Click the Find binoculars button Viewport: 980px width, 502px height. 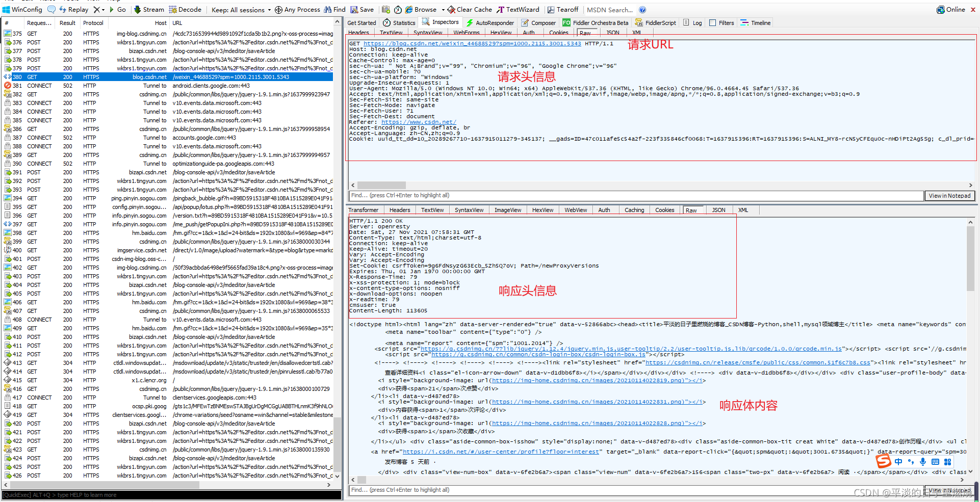(x=335, y=9)
